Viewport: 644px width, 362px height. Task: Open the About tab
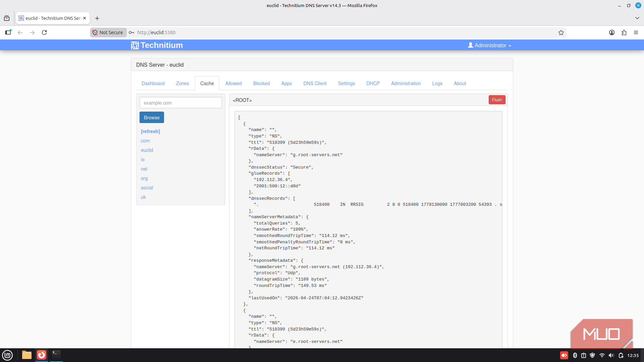[460, 83]
